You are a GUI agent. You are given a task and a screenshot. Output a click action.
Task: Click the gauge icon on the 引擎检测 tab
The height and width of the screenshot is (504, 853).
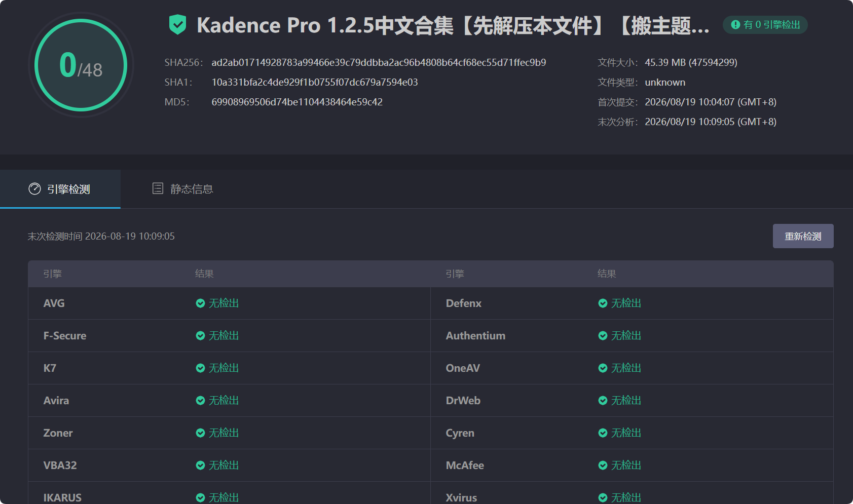coord(34,189)
